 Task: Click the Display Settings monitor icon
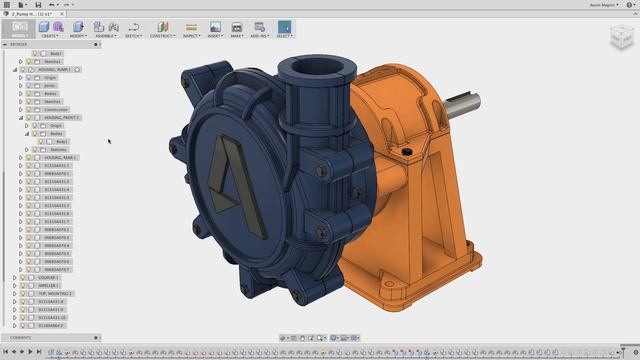coord(334,338)
